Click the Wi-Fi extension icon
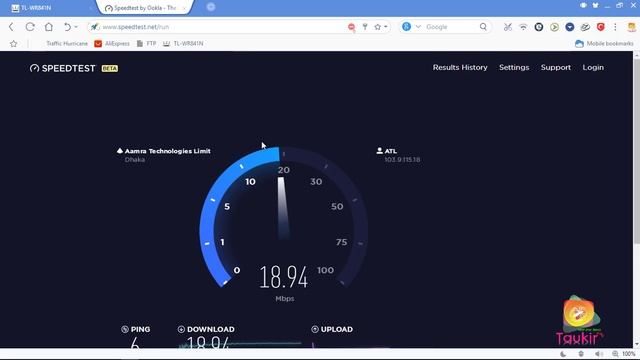This screenshot has height=360, width=640. (x=523, y=27)
